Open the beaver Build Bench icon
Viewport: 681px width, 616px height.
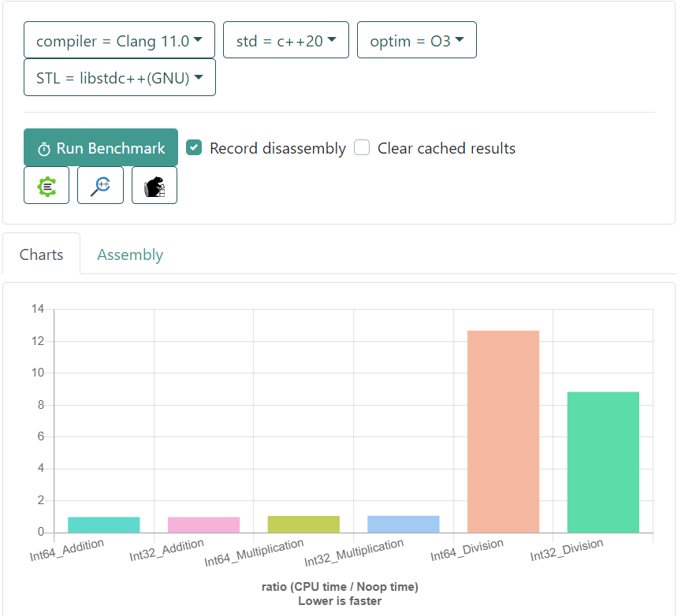tap(154, 186)
